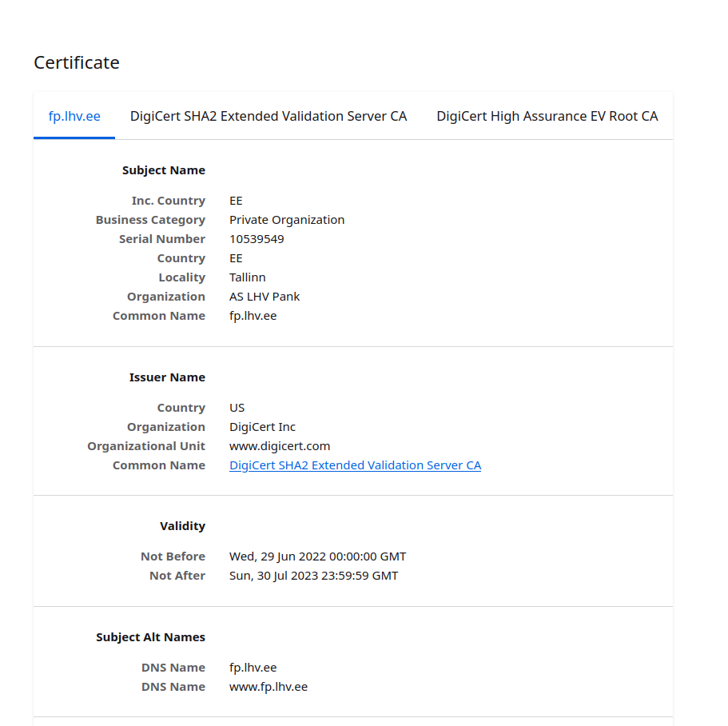Click the Not After label

(x=177, y=576)
